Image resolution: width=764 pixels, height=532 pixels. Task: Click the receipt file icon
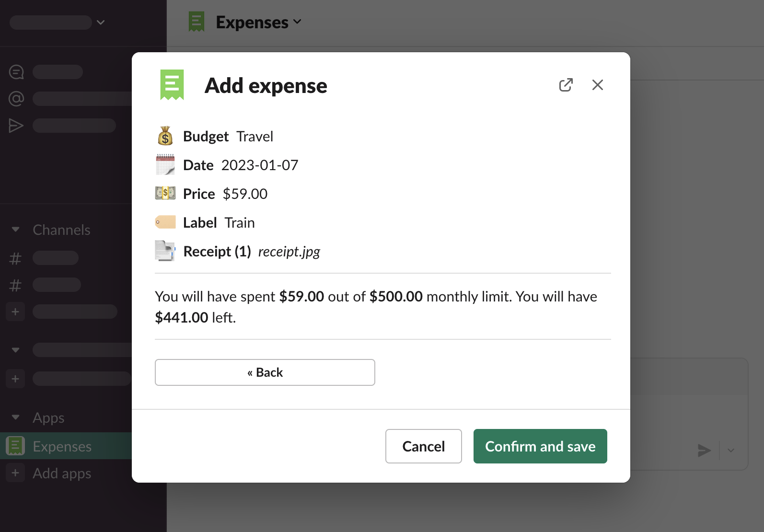165,251
